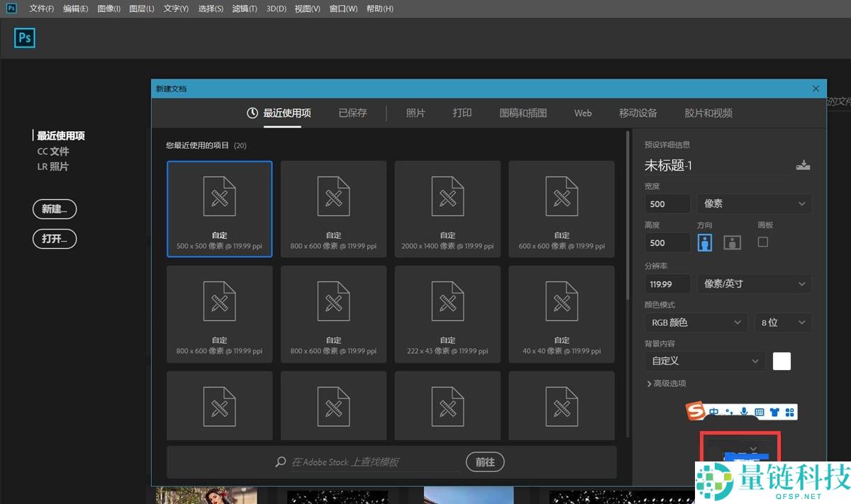Enable the 画板 checkbox
851x504 pixels.
coord(763,242)
